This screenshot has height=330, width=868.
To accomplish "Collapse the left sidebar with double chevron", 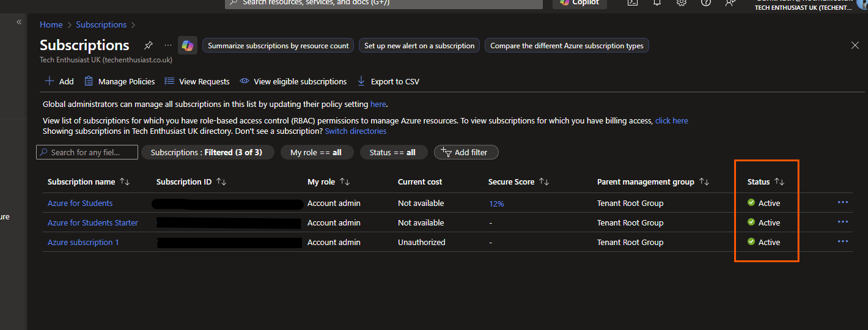I will 19,22.
